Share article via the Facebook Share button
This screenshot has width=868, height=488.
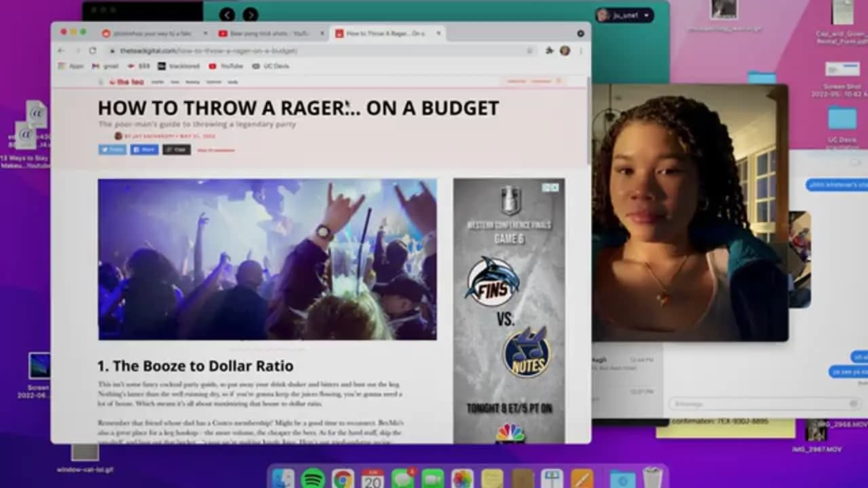(x=144, y=150)
